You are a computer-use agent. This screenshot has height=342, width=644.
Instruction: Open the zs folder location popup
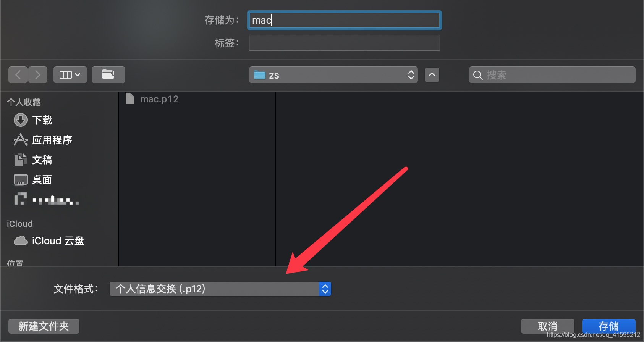(333, 75)
